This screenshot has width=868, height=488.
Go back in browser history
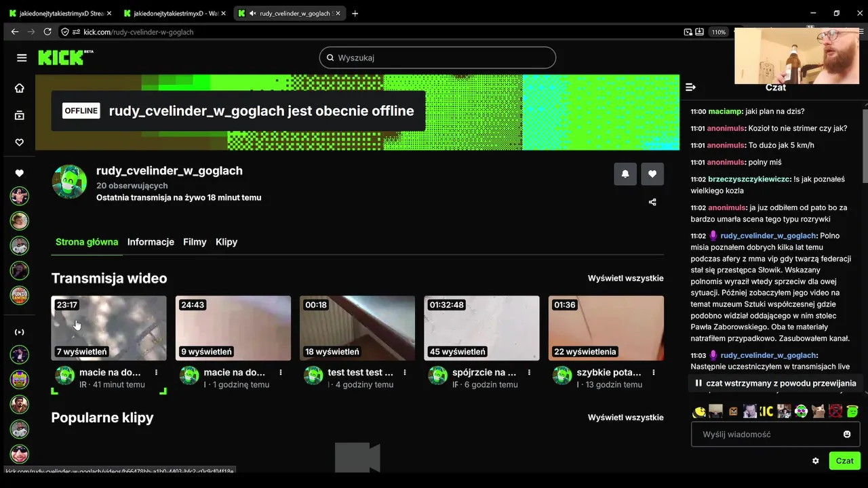point(15,32)
